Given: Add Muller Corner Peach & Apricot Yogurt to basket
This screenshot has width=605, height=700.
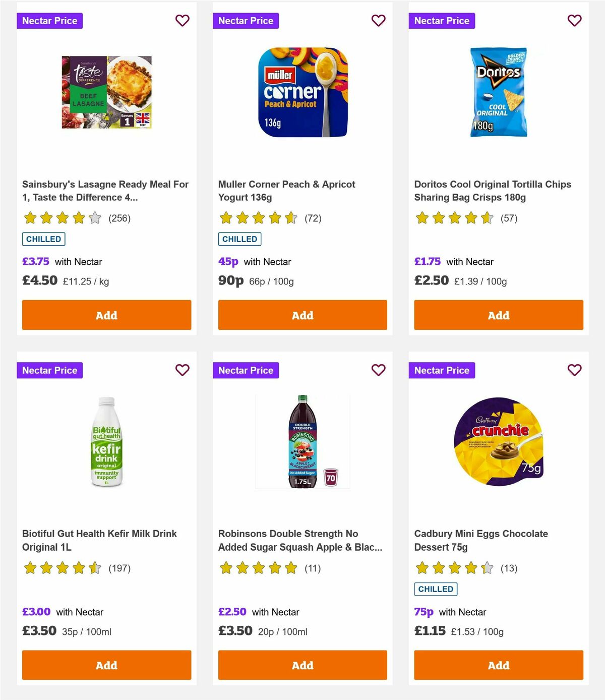Looking at the screenshot, I should (x=302, y=315).
